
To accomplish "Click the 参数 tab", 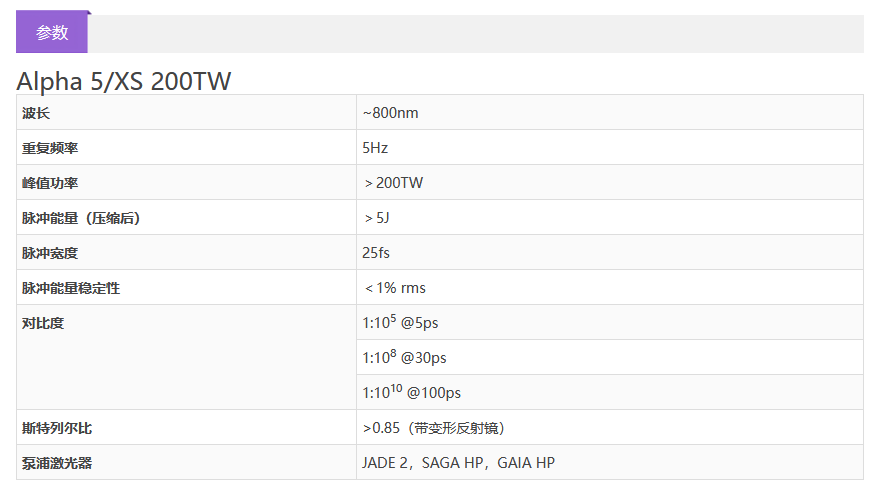I will (x=52, y=33).
